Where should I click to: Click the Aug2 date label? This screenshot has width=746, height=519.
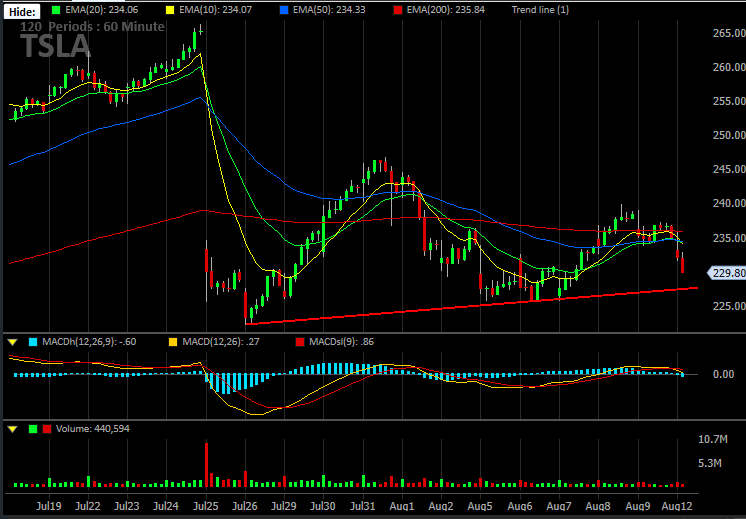click(x=442, y=506)
